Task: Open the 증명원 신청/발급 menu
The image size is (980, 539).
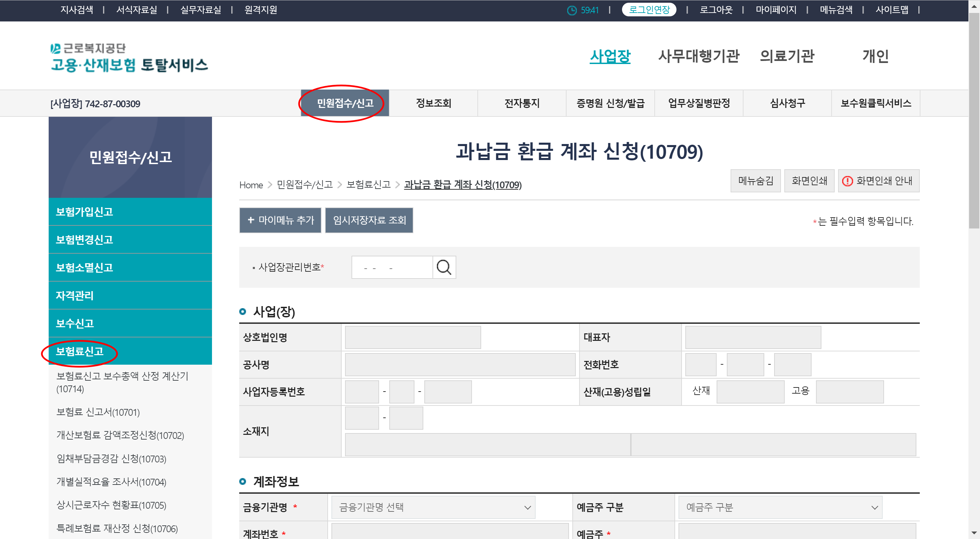Action: pos(610,103)
